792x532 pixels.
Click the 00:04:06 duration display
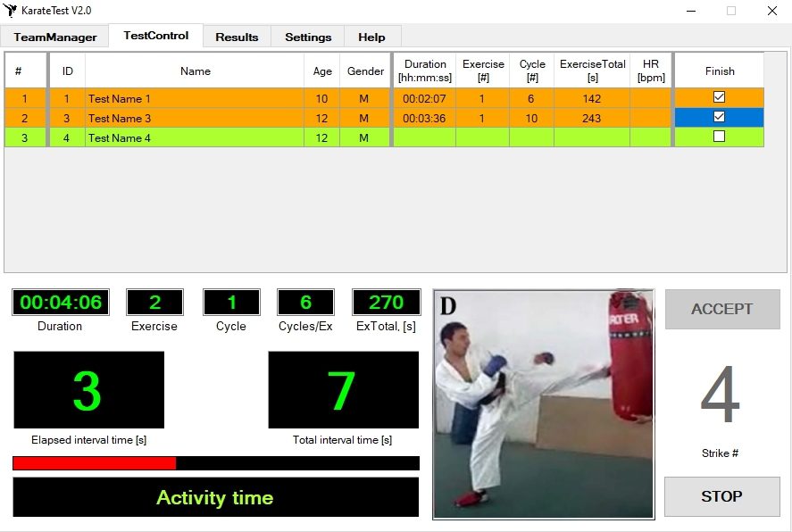[61, 303]
